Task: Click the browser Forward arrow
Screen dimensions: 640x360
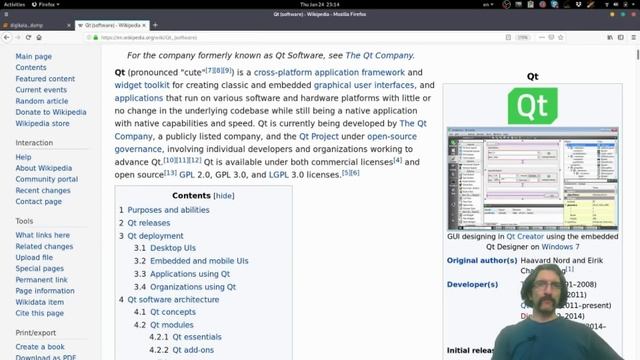Action: point(18,37)
